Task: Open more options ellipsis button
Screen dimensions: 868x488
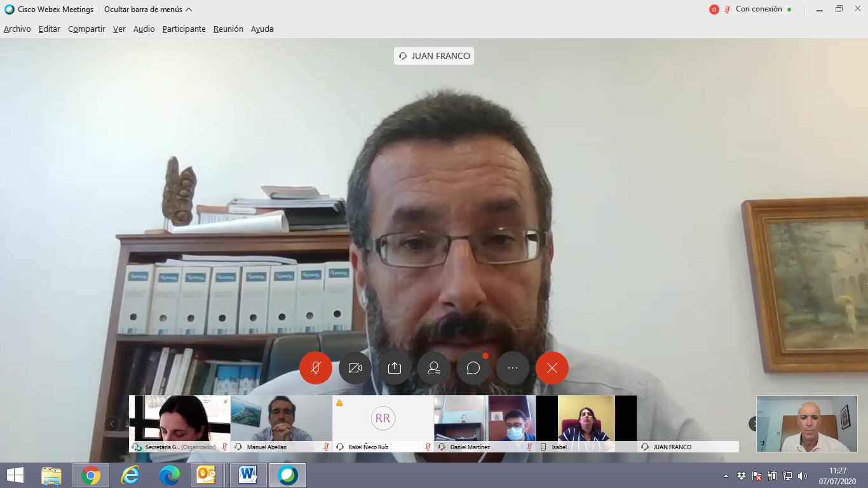Action: coord(513,368)
